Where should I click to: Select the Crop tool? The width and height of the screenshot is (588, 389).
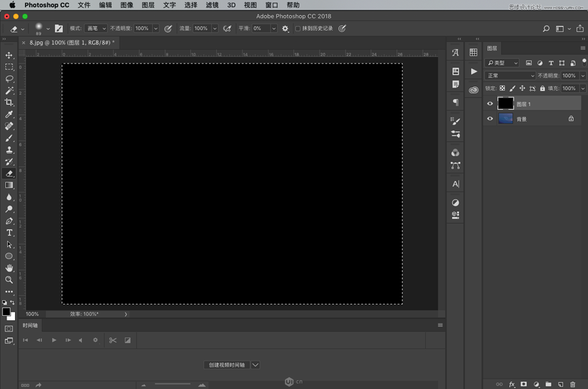coord(9,103)
